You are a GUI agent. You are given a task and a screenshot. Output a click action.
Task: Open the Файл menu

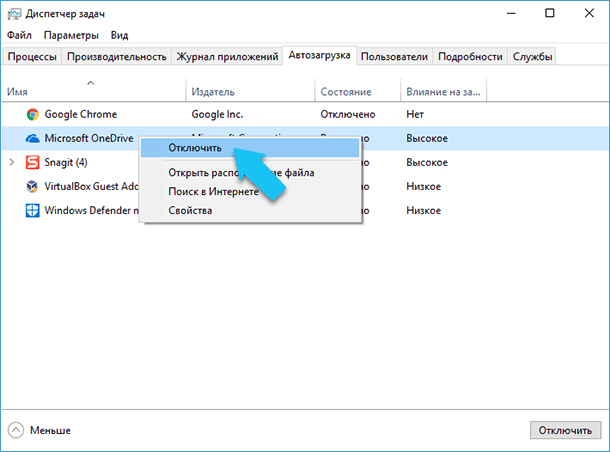point(19,35)
